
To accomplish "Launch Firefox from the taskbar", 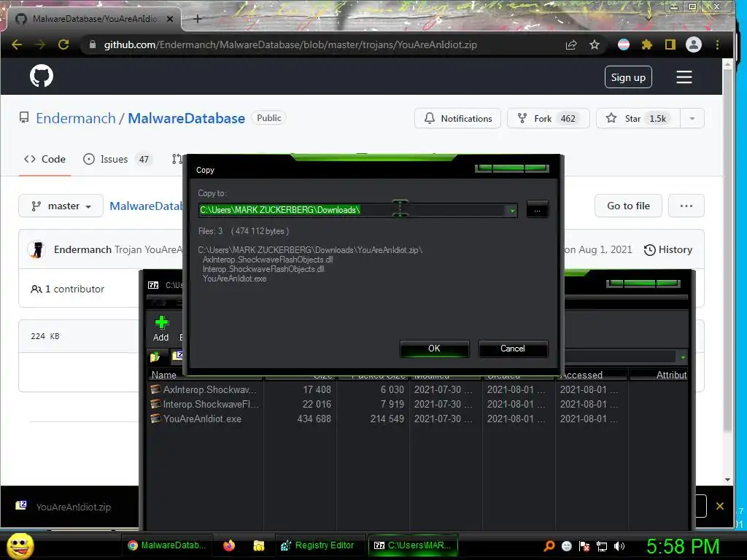I will [x=229, y=545].
